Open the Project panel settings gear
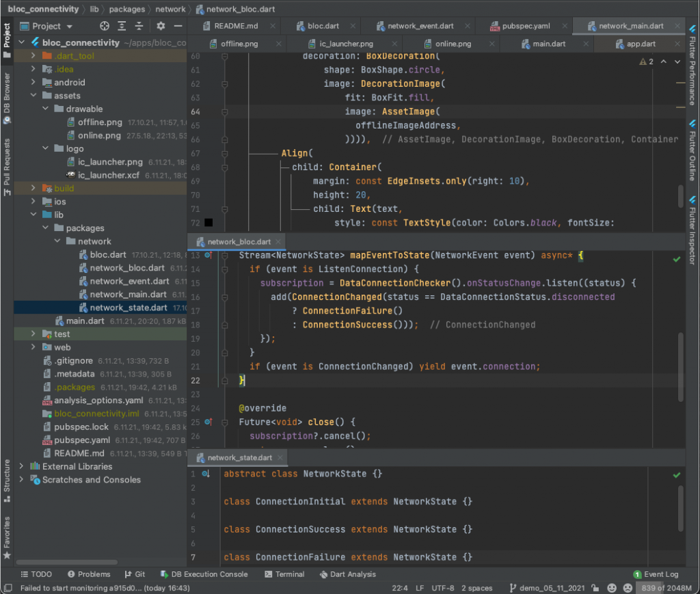 point(160,25)
